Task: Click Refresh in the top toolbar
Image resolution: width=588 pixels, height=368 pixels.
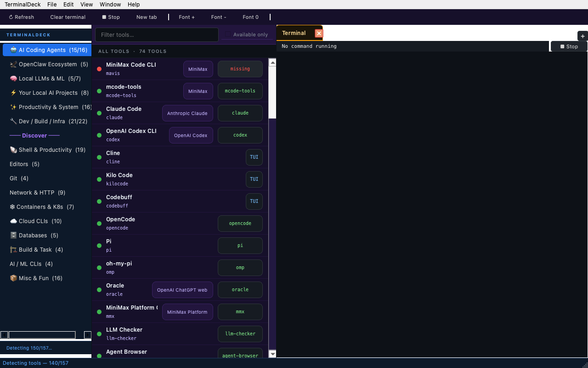Action: coord(21,17)
